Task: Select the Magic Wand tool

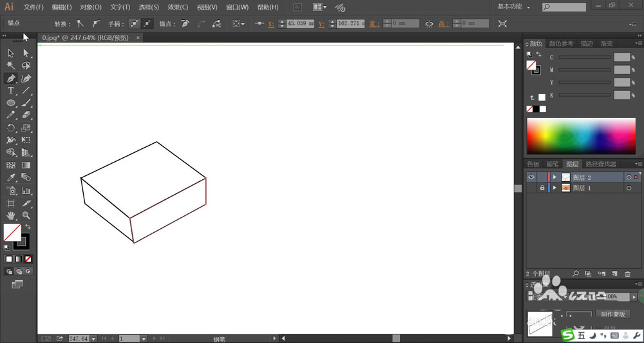Action: click(x=11, y=65)
